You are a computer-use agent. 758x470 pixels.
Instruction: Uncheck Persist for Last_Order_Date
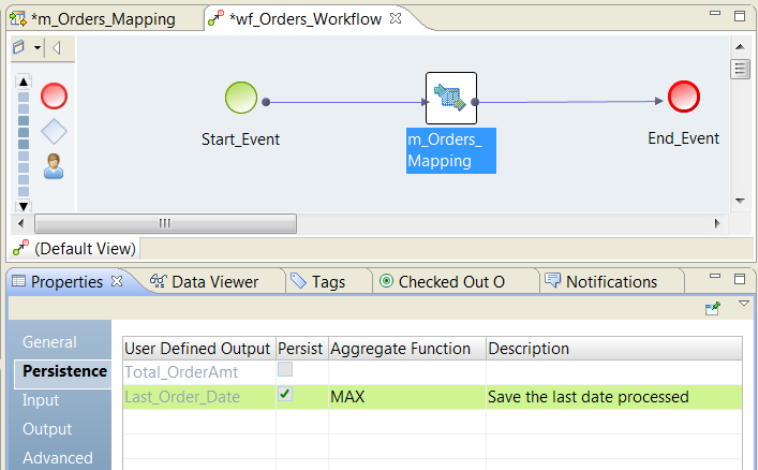286,396
